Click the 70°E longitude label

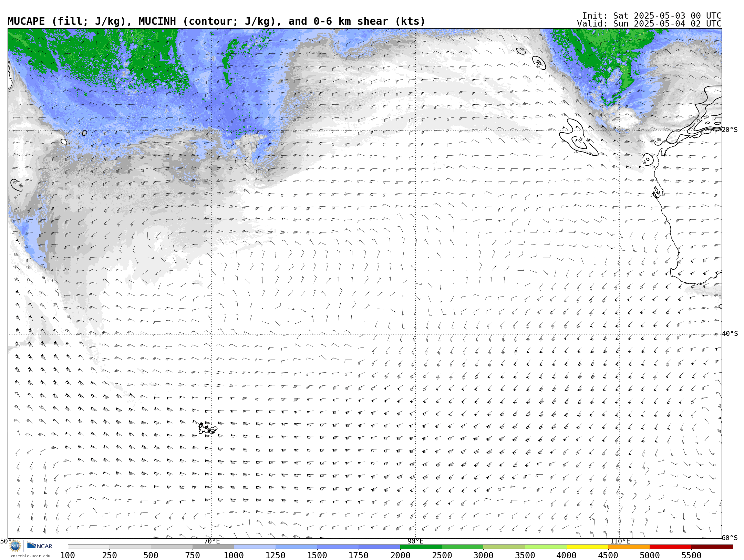click(212, 541)
